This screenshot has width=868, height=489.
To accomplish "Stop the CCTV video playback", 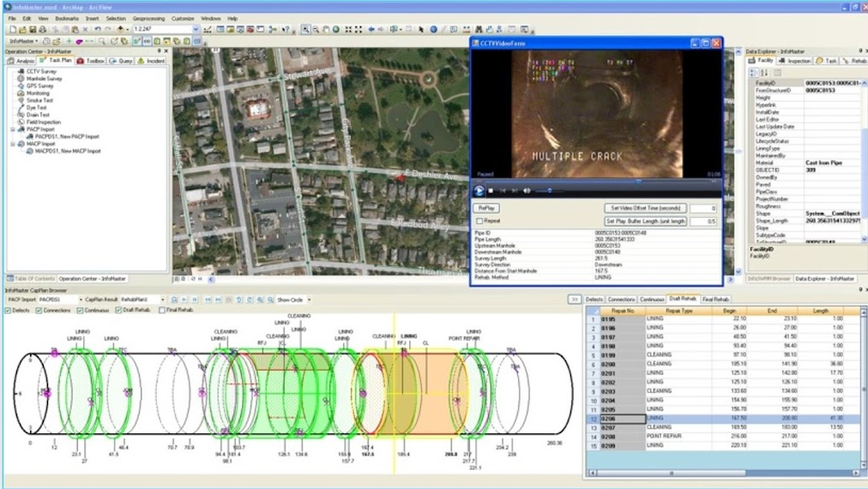I will coord(491,190).
